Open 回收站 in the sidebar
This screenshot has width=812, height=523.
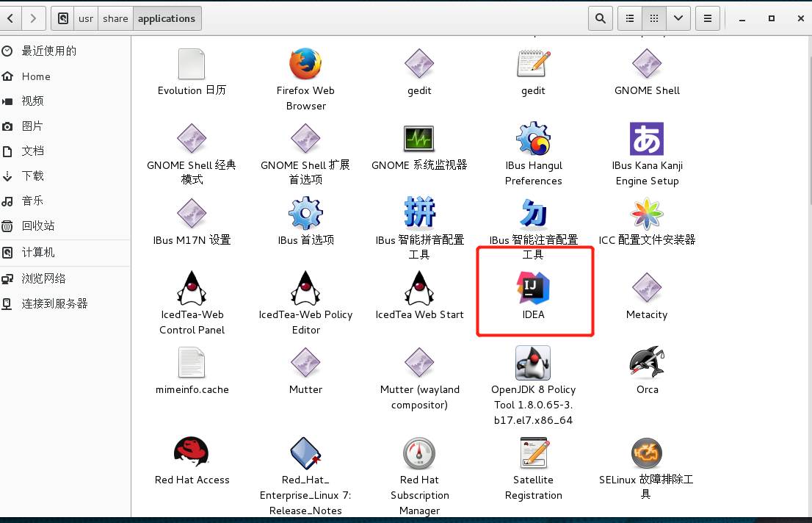point(65,226)
